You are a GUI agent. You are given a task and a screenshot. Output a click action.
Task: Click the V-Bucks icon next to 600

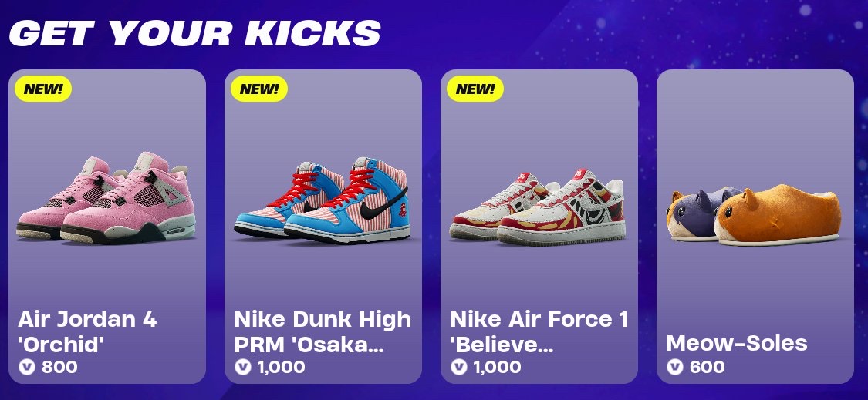674,366
